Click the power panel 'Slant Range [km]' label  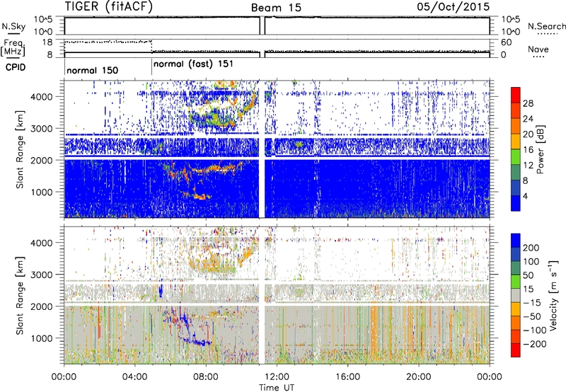pos(20,149)
